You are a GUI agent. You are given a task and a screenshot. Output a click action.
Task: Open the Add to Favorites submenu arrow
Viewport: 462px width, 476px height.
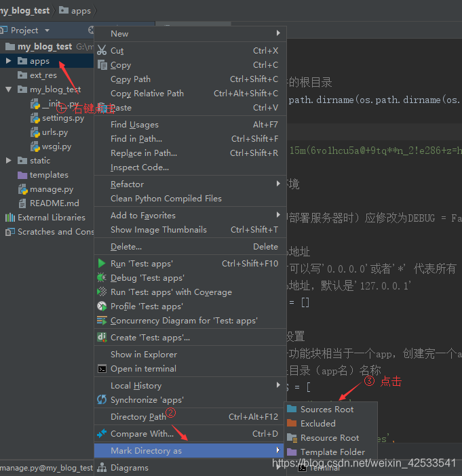click(x=278, y=215)
